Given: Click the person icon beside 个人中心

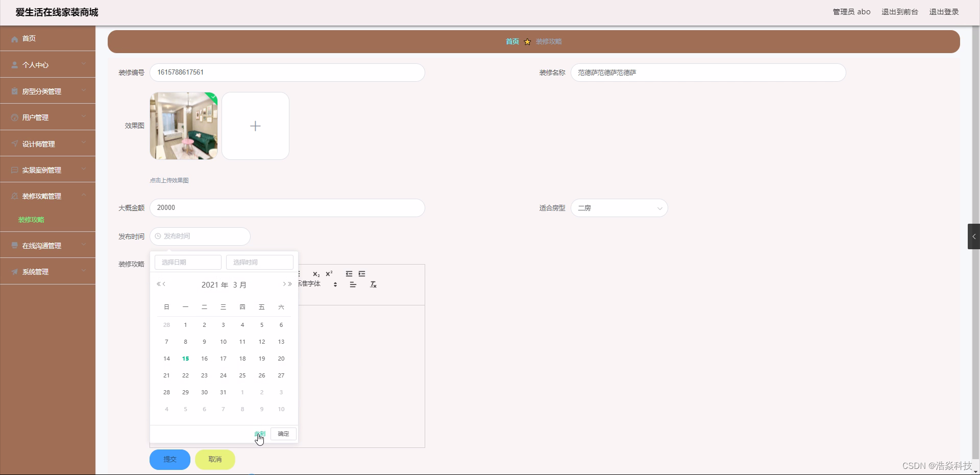Looking at the screenshot, I should tap(14, 65).
